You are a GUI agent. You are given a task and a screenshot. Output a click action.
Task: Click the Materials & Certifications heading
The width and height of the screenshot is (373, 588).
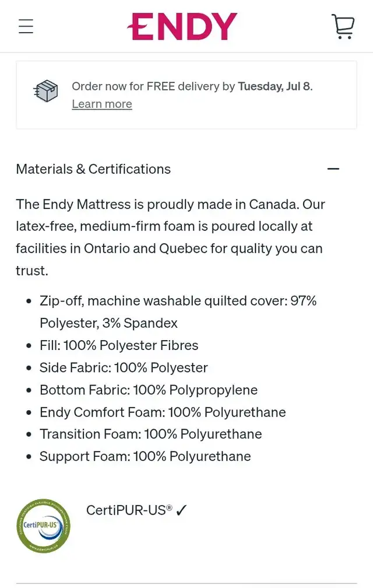[93, 169]
